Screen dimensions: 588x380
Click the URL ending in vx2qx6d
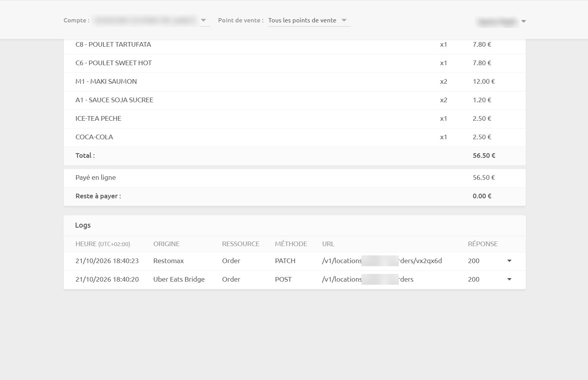[382, 261]
